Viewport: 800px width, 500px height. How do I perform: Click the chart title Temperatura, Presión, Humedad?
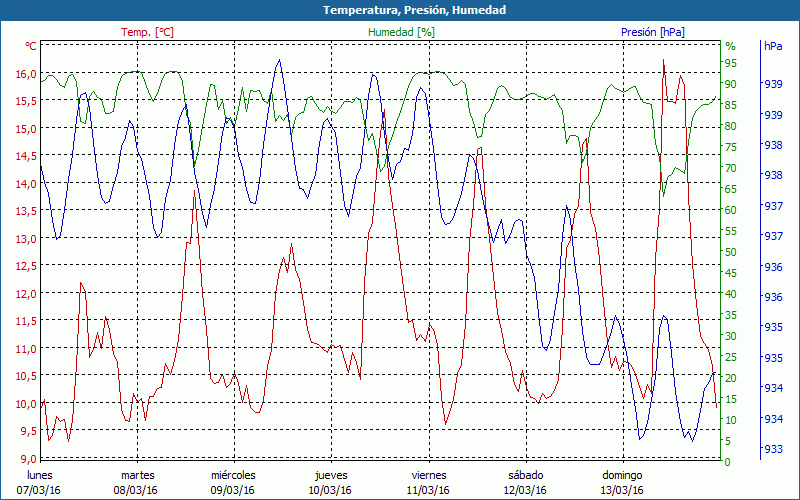tap(400, 10)
